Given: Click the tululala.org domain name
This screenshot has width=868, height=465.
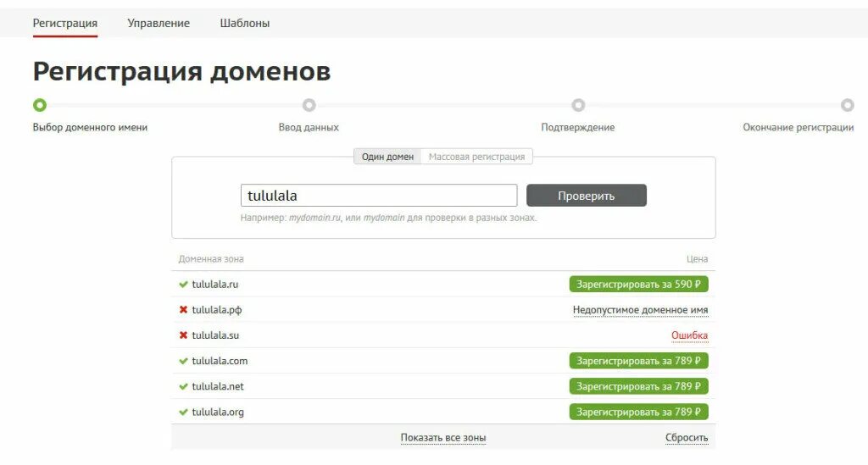Looking at the screenshot, I should pyautogui.click(x=218, y=412).
